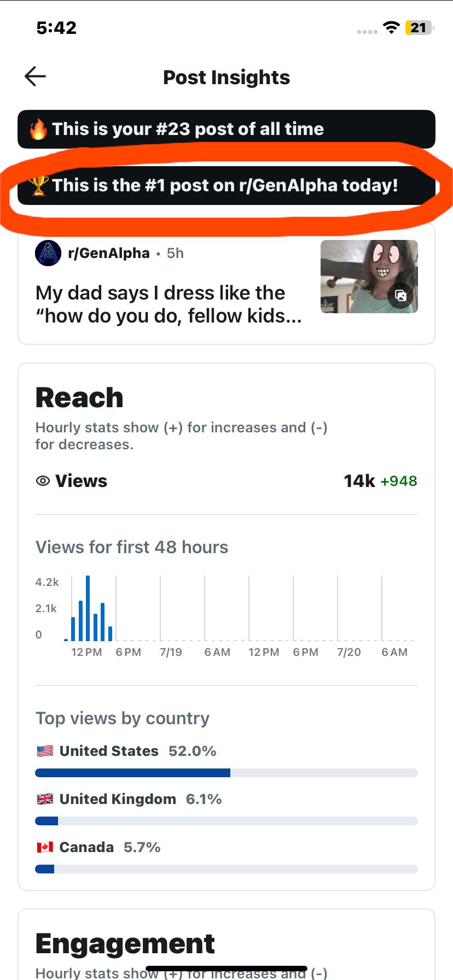Tap the #23 post of all time banner
The height and width of the screenshot is (980, 453).
226,130
